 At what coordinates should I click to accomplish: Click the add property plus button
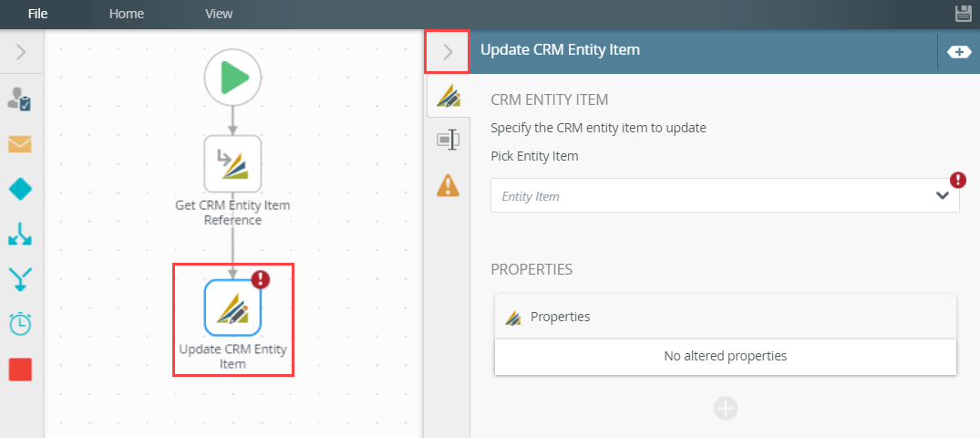[725, 409]
